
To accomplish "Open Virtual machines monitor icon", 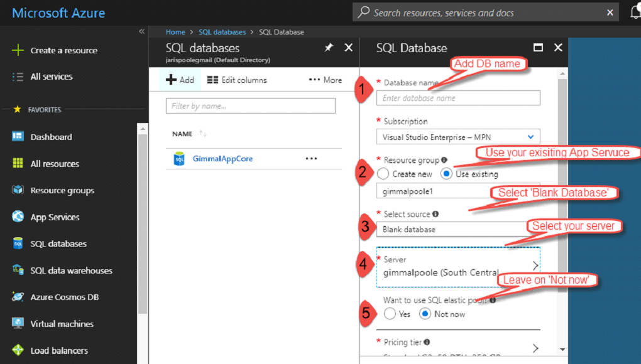I will click(x=18, y=324).
